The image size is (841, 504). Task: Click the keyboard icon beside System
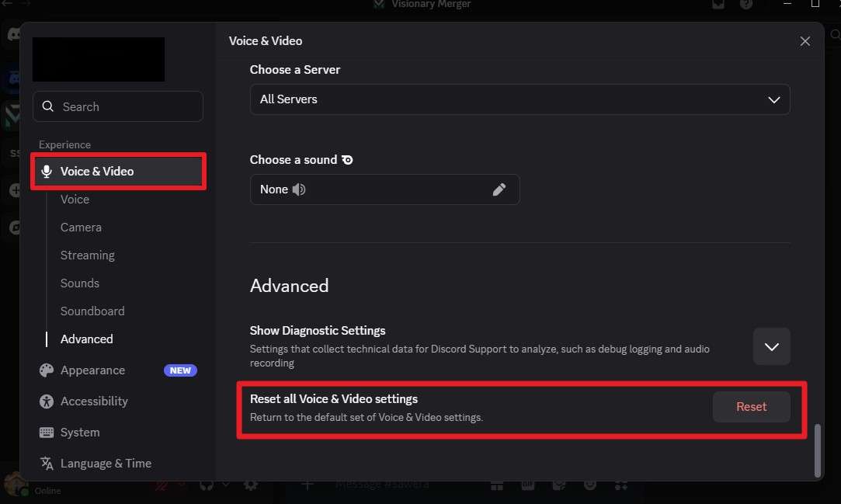click(47, 432)
